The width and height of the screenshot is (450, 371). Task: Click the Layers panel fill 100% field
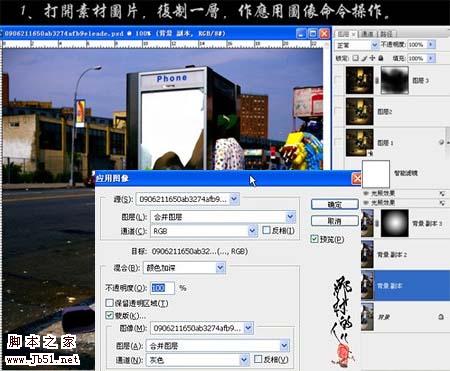click(x=418, y=58)
